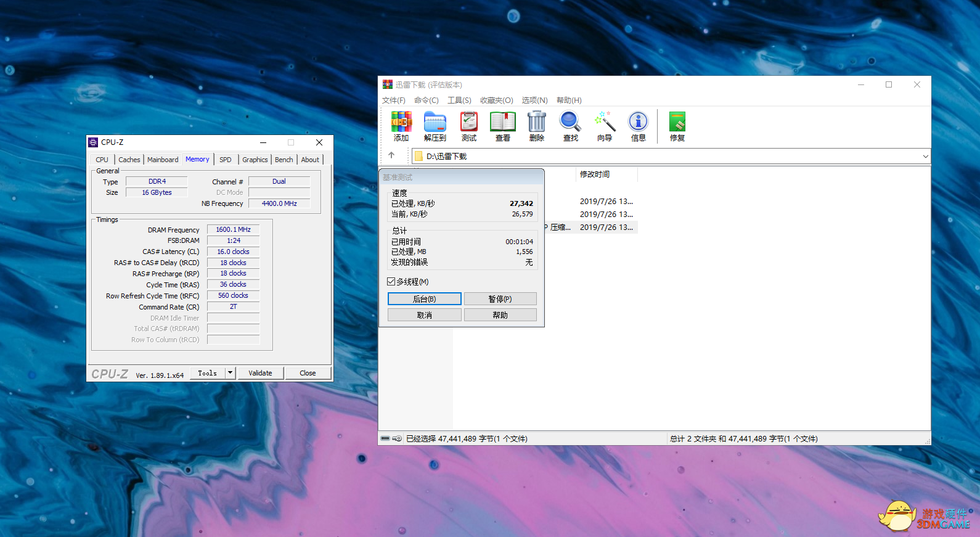
Task: Click the Pause (暂停) button
Action: click(x=500, y=299)
